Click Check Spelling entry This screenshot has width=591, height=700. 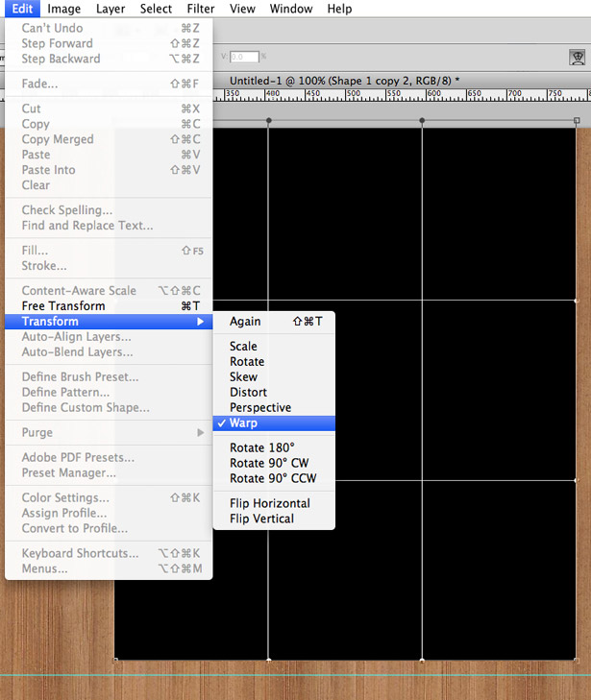[x=109, y=210]
